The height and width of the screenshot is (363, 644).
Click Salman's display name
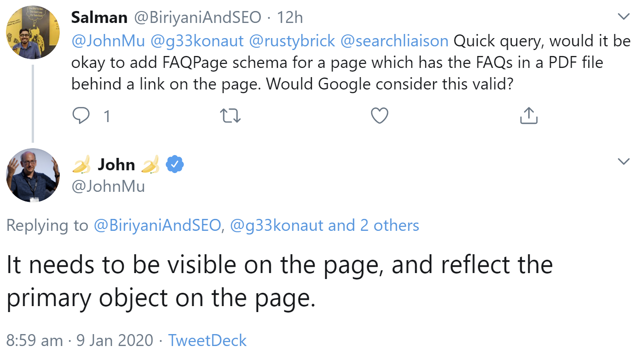click(99, 17)
